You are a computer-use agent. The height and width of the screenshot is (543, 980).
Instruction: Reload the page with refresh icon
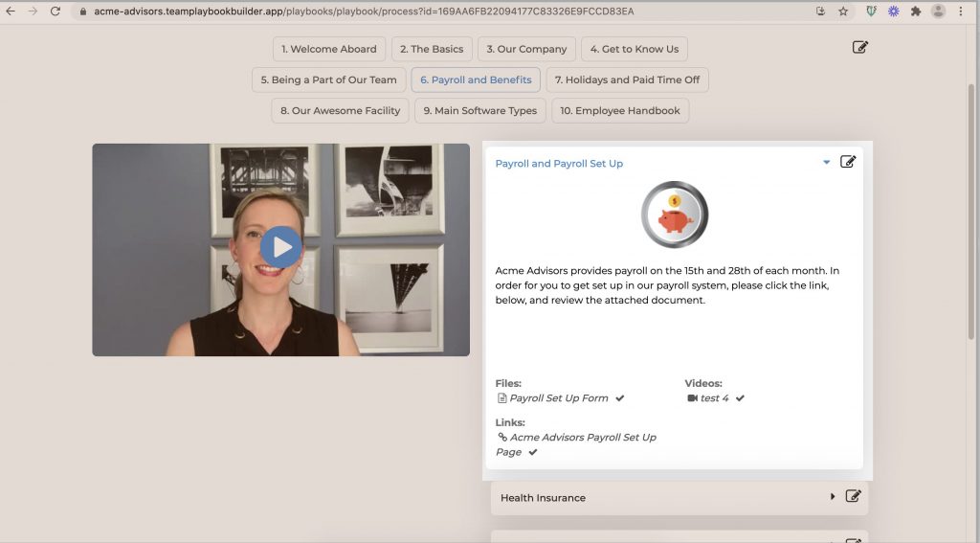[56, 11]
